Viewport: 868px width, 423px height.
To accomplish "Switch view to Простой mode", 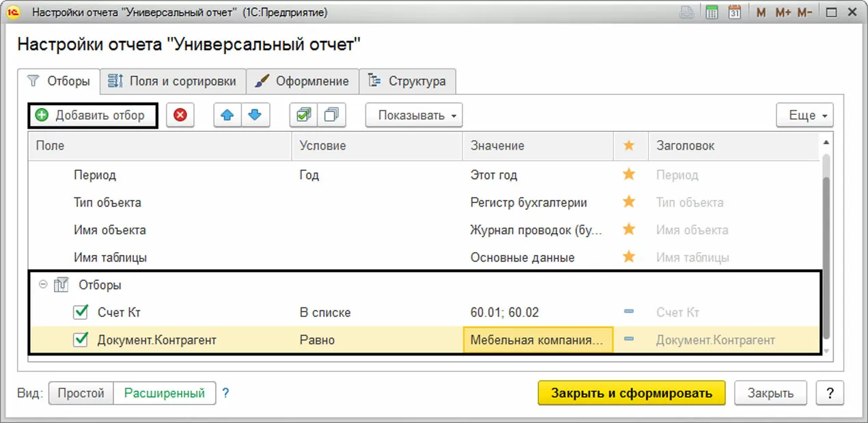I will pos(81,393).
